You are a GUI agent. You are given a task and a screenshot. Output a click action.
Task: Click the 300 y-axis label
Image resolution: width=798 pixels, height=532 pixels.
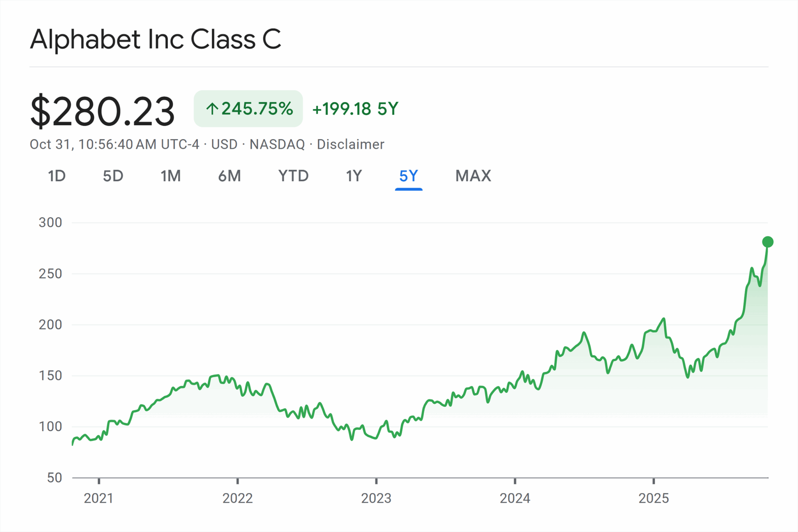pos(50,222)
